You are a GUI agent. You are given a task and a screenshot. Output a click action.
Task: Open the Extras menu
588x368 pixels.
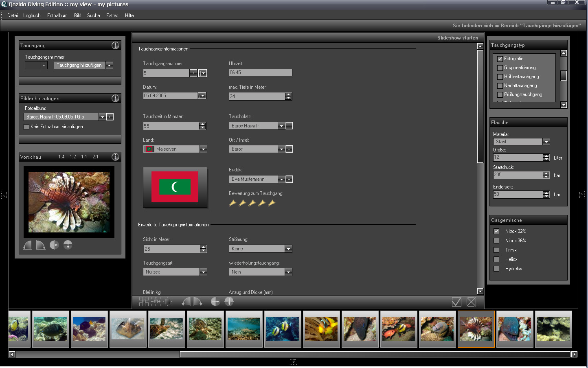(x=112, y=15)
